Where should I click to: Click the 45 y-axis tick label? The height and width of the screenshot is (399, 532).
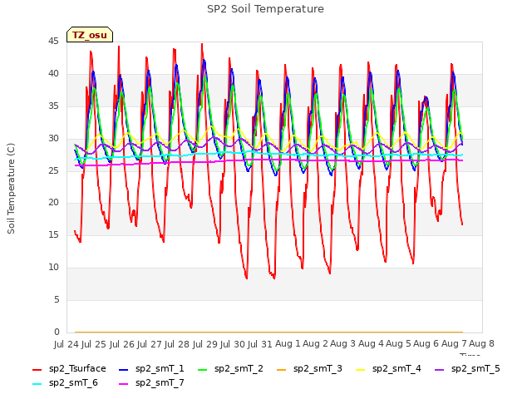point(53,42)
